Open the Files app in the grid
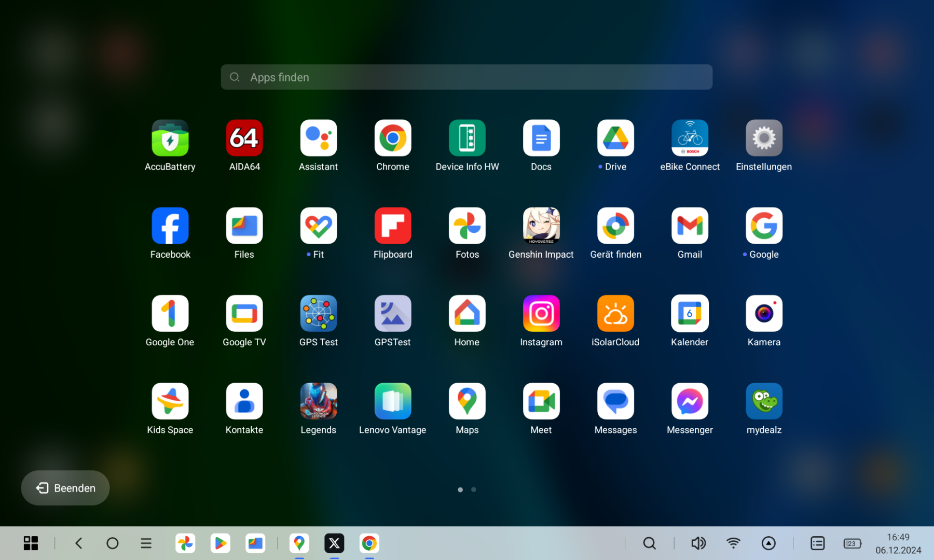 pos(244,226)
